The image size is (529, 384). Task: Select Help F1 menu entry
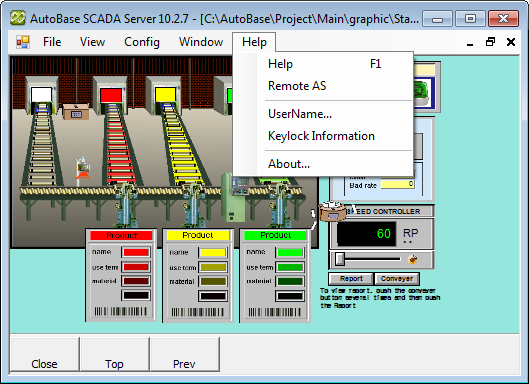pyautogui.click(x=324, y=64)
